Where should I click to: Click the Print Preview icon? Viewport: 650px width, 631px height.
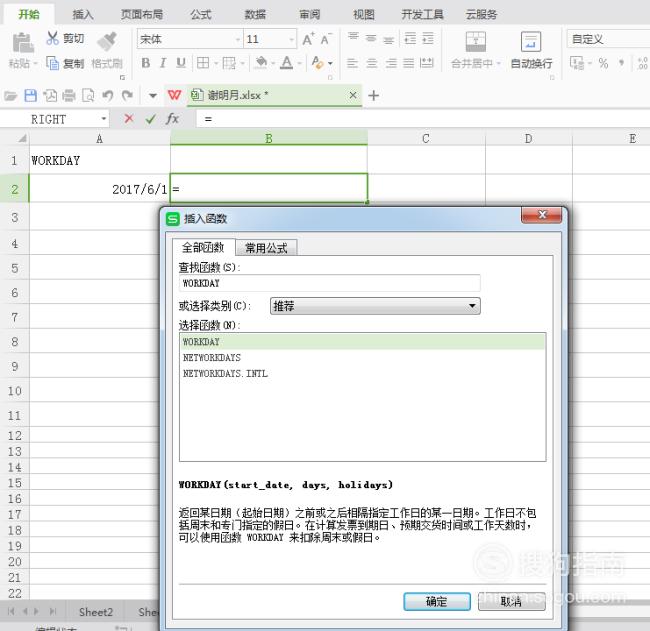pyautogui.click(x=88, y=96)
